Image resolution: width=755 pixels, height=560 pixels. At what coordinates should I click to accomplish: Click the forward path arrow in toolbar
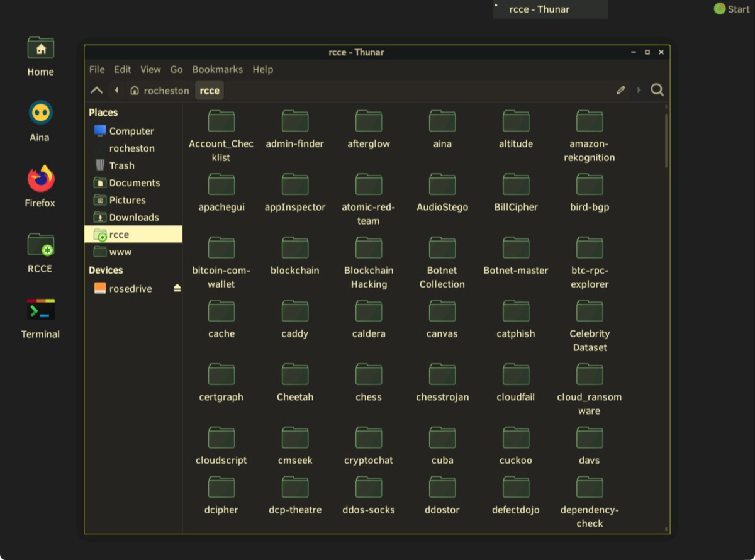coord(639,91)
